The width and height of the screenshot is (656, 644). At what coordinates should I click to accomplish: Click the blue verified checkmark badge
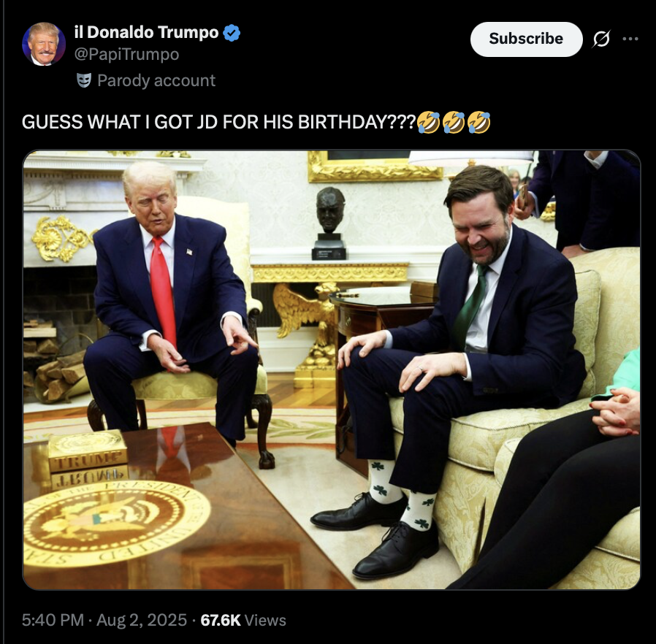point(232,33)
